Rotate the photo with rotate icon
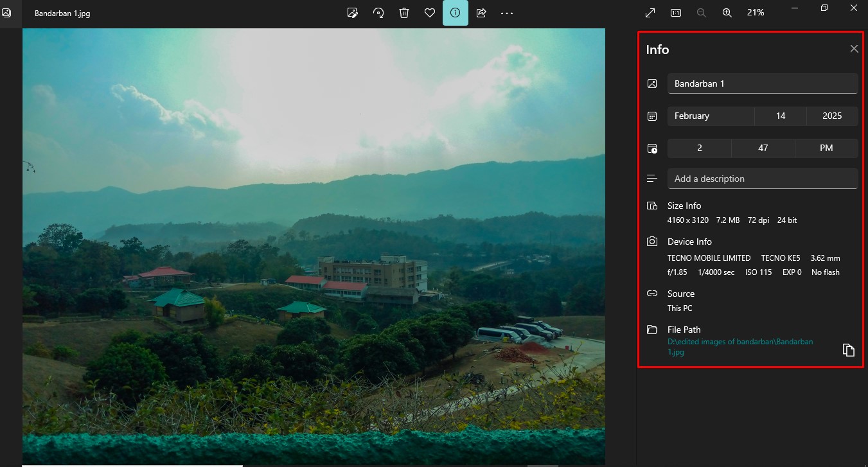 pos(378,13)
